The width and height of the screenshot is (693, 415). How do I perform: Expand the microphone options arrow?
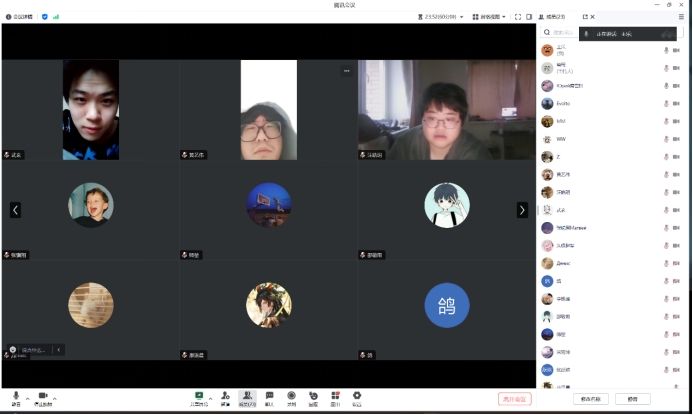[x=27, y=397]
